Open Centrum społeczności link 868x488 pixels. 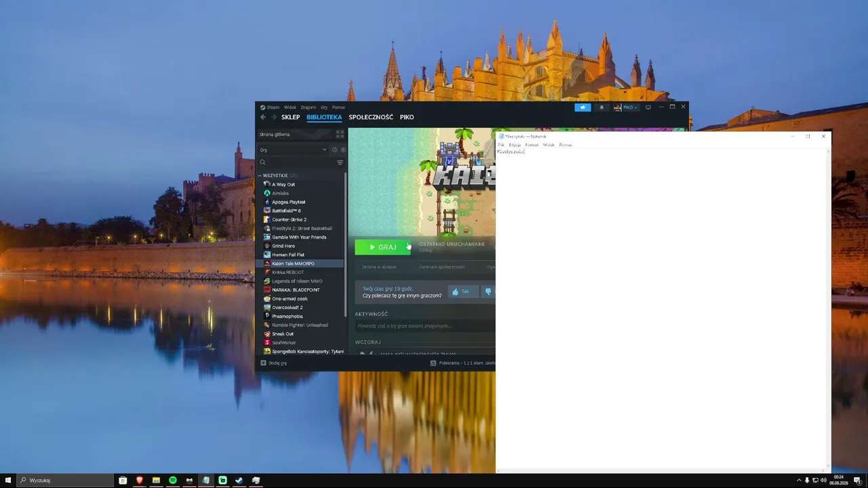pyautogui.click(x=441, y=267)
